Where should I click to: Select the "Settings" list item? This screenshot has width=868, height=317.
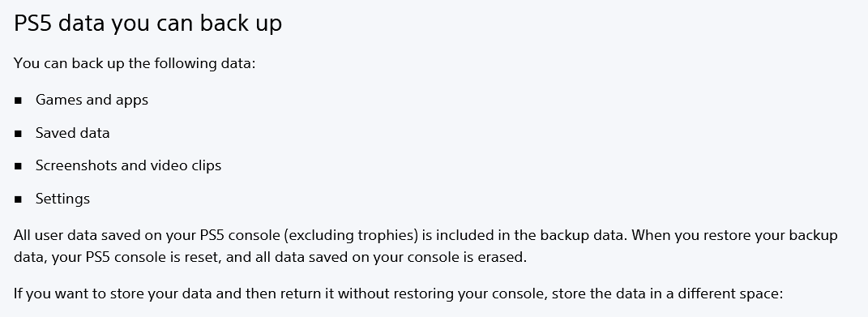62,199
